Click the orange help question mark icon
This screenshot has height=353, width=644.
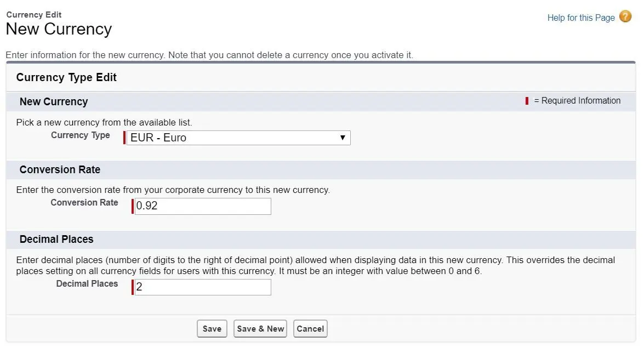point(625,17)
